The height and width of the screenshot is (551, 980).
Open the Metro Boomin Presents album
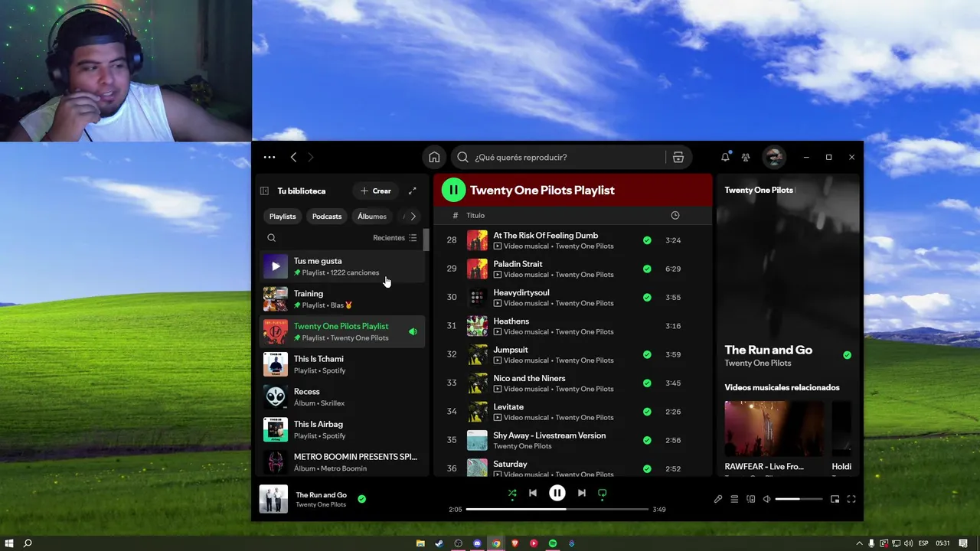pyautogui.click(x=342, y=462)
